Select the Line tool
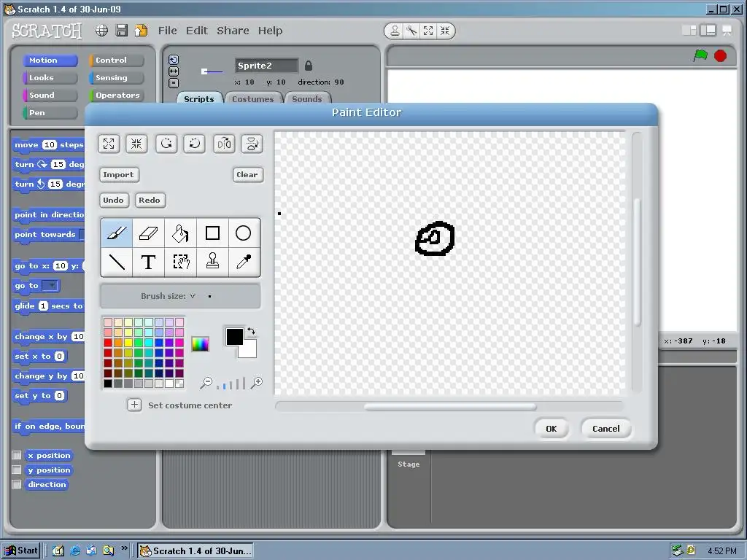The image size is (747, 560). click(117, 262)
